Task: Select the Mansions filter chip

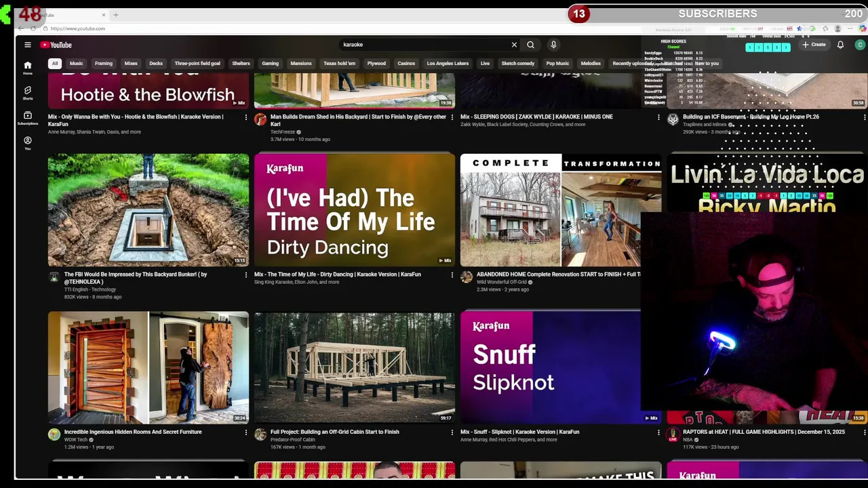Action: pos(301,64)
